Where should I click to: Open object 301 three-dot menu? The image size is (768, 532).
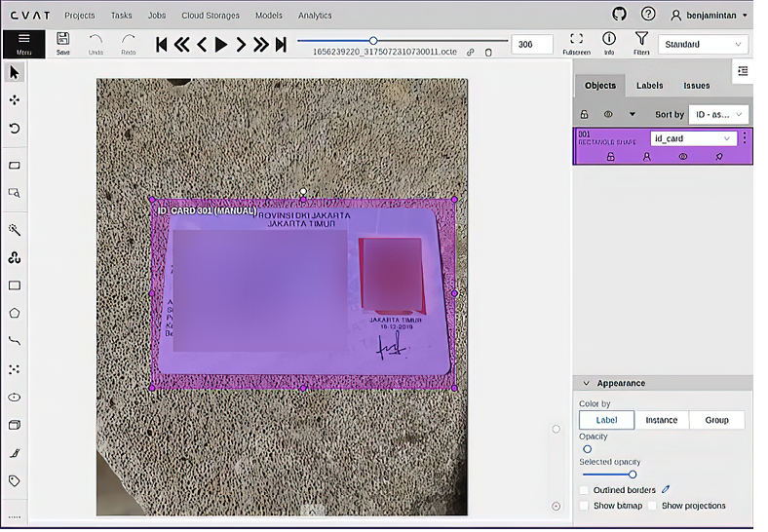(745, 137)
